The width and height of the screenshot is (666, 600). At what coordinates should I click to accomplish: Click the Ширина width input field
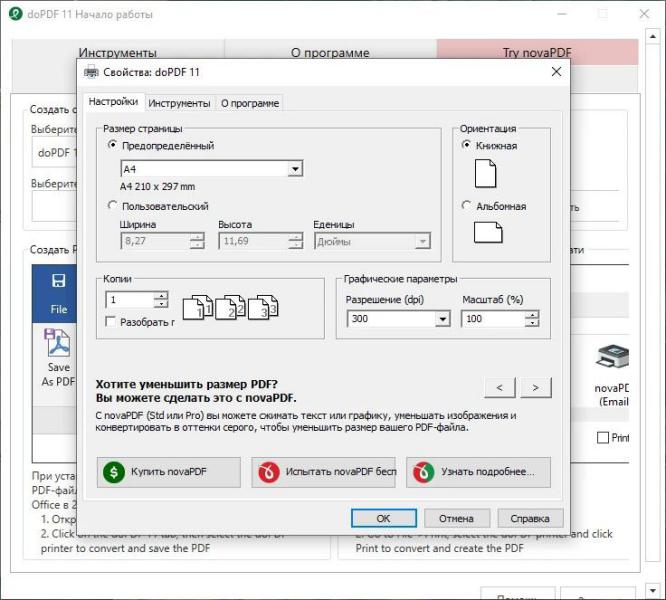click(x=155, y=241)
